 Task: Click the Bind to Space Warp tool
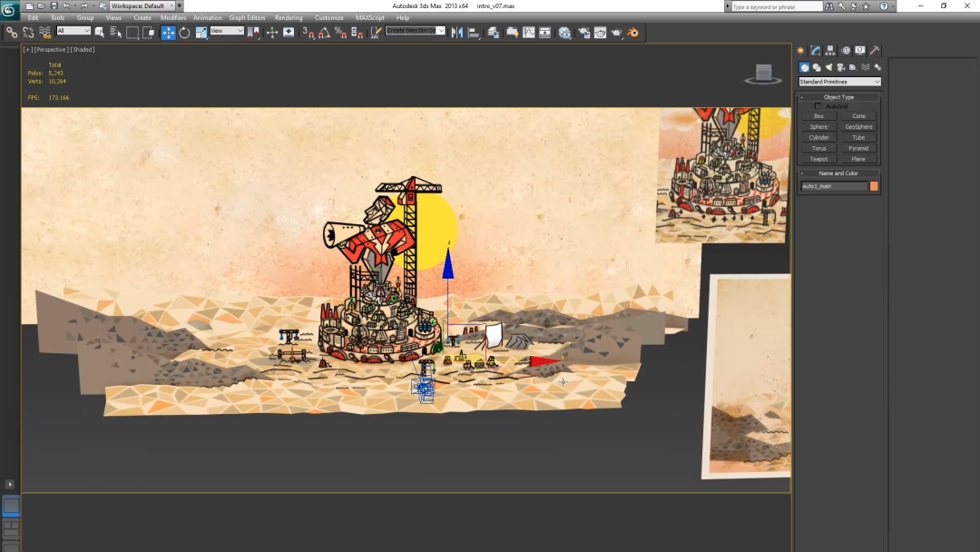(x=44, y=33)
